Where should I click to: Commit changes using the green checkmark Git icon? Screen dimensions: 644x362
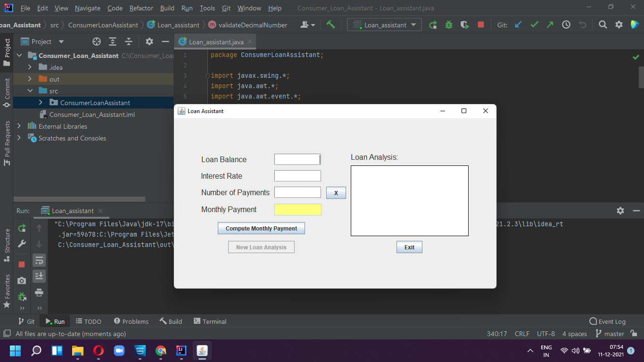pyautogui.click(x=534, y=24)
